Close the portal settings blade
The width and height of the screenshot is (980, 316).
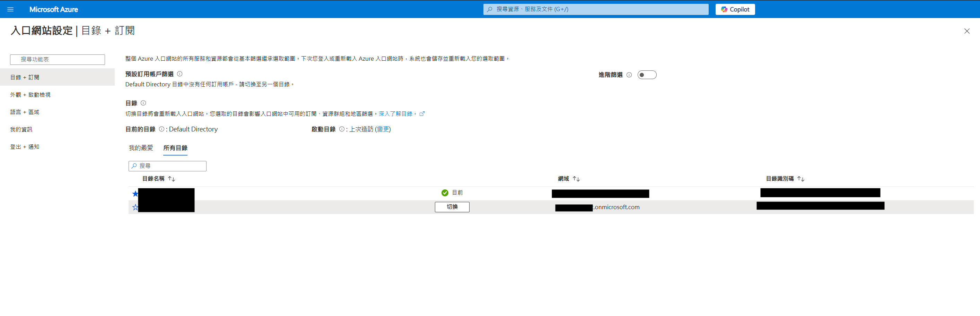point(967,31)
